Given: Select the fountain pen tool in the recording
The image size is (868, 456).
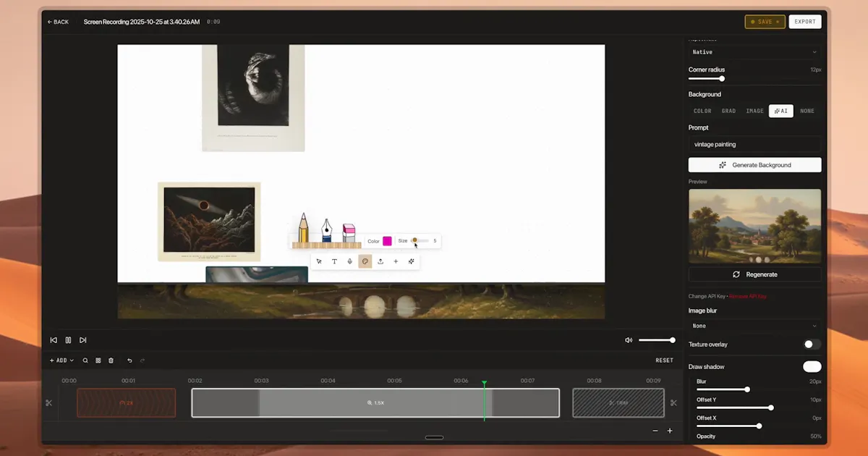Looking at the screenshot, I should pos(326,230).
